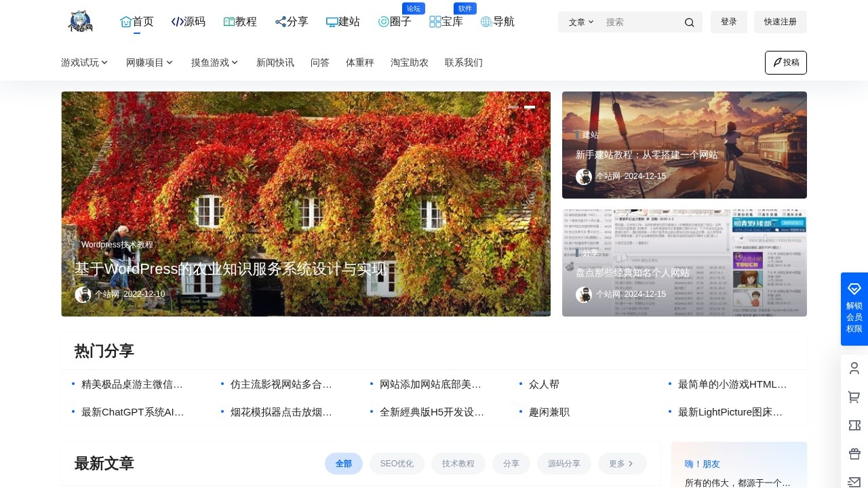Viewport: 868px width, 488px height.
Task: Open the user profile icon on right sidebar
Action: [x=854, y=368]
